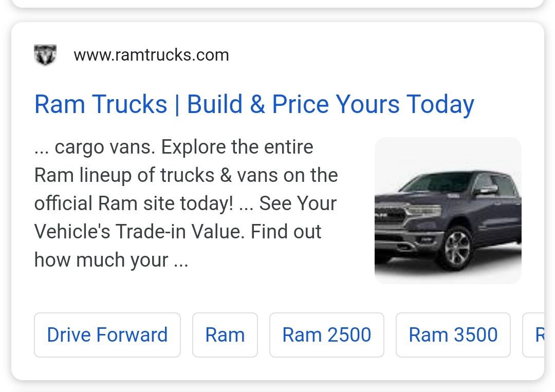Viewport: 555px width, 392px height.
Task: Tap the trailing ellipsis after "how much your"
Action: [180, 260]
